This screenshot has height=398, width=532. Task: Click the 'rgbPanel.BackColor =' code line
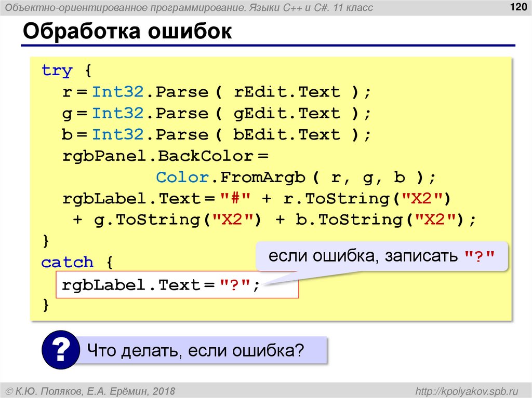[166, 156]
